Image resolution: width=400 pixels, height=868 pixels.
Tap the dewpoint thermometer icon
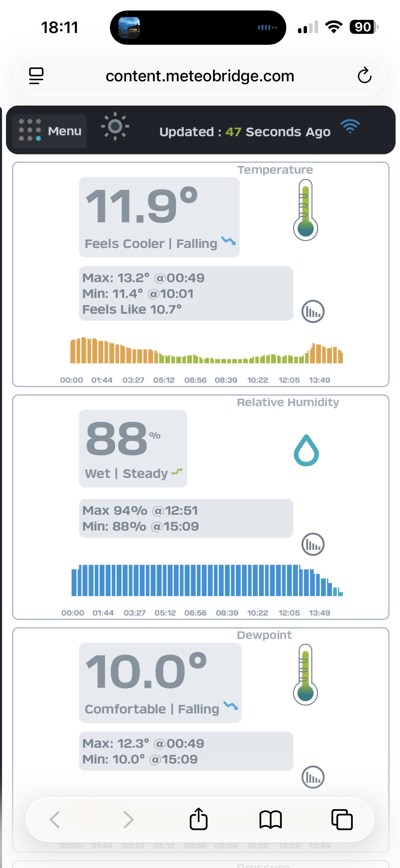(305, 675)
